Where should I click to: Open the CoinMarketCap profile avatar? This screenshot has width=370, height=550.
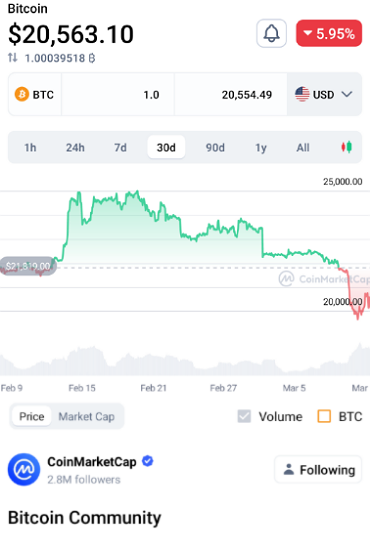pyautogui.click(x=24, y=469)
